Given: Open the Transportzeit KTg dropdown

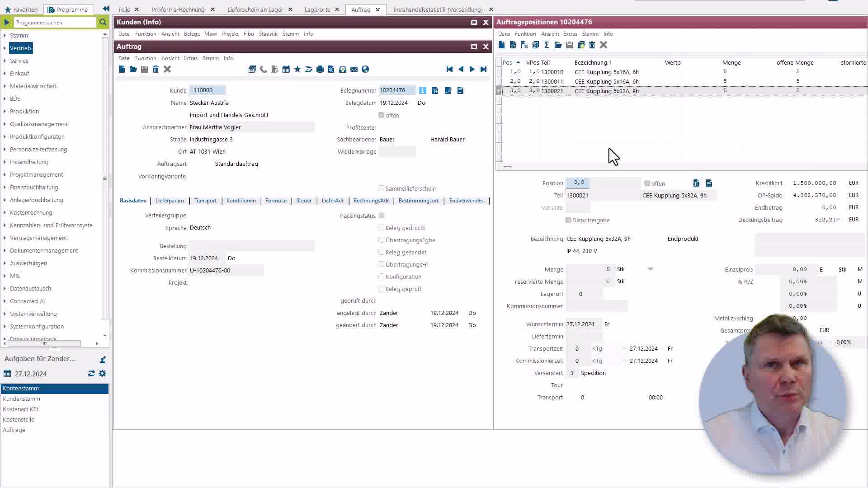Looking at the screenshot, I should point(624,349).
